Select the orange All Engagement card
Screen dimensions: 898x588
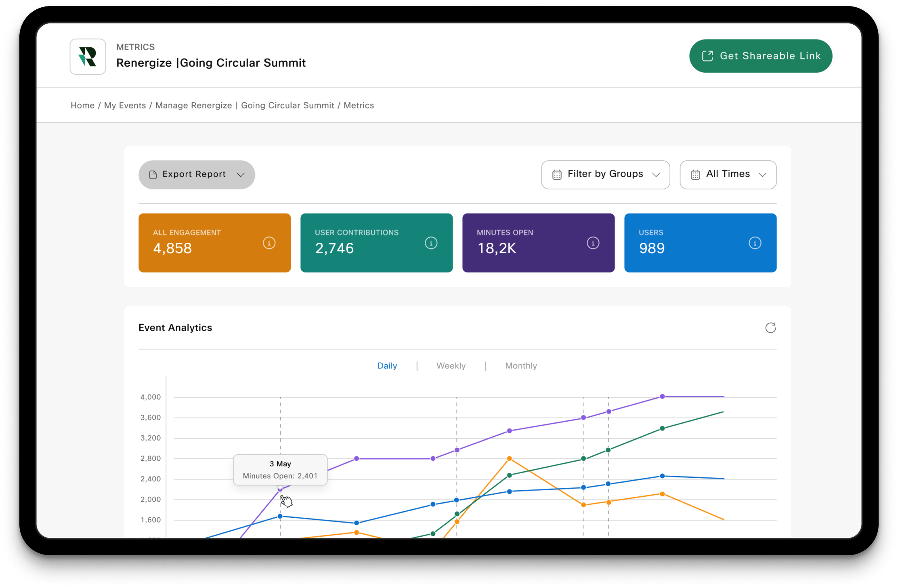pos(214,243)
